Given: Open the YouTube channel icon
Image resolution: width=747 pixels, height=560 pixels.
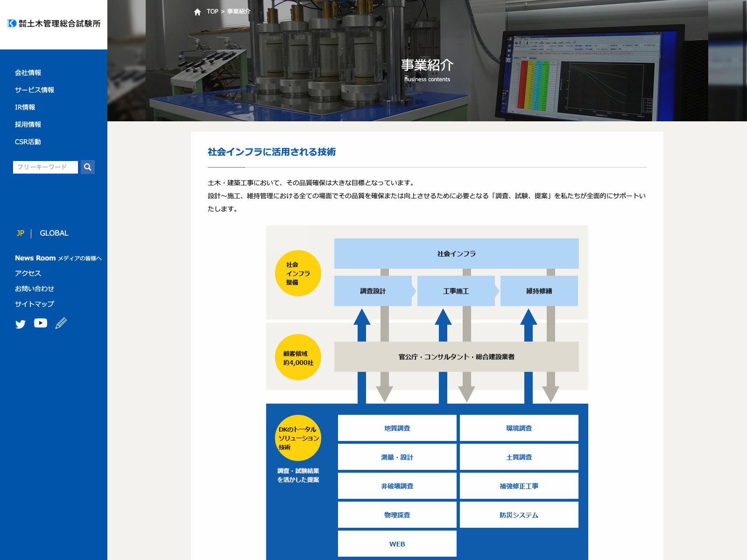Looking at the screenshot, I should click(x=41, y=323).
